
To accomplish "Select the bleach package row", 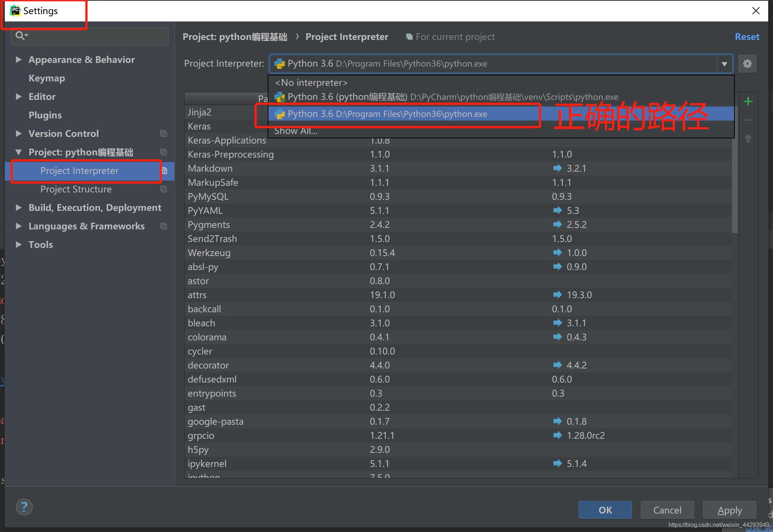I will coord(458,323).
